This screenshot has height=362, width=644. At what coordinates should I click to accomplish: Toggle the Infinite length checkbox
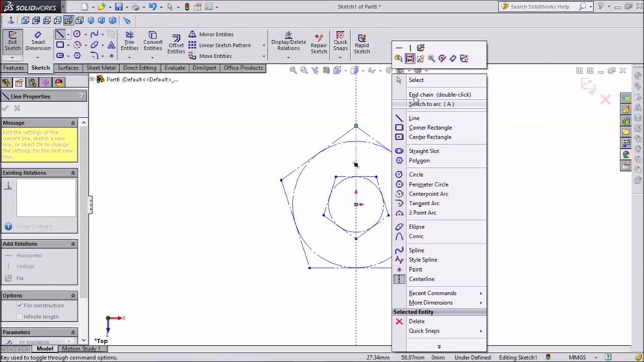coord(20,317)
